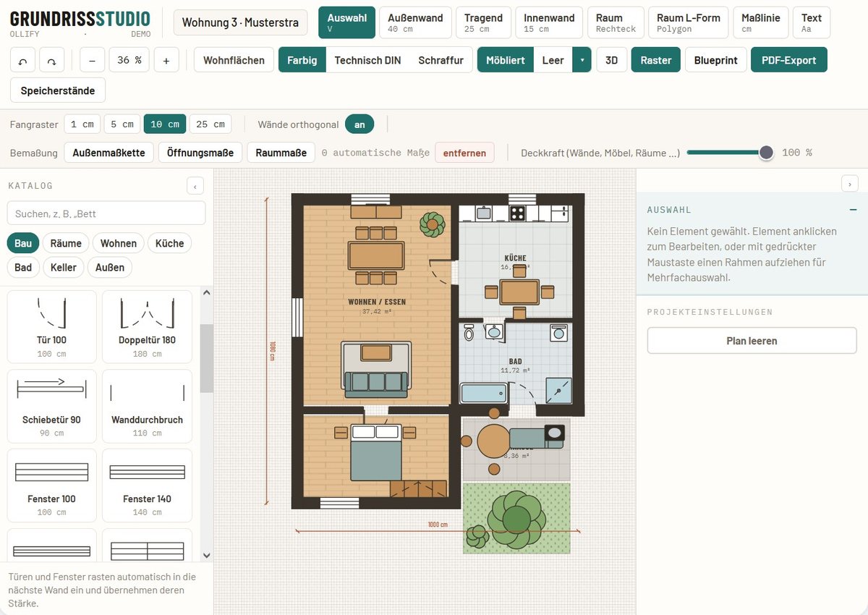Click the PDF-Export button
Screen dimensions: 868x615
pos(789,60)
